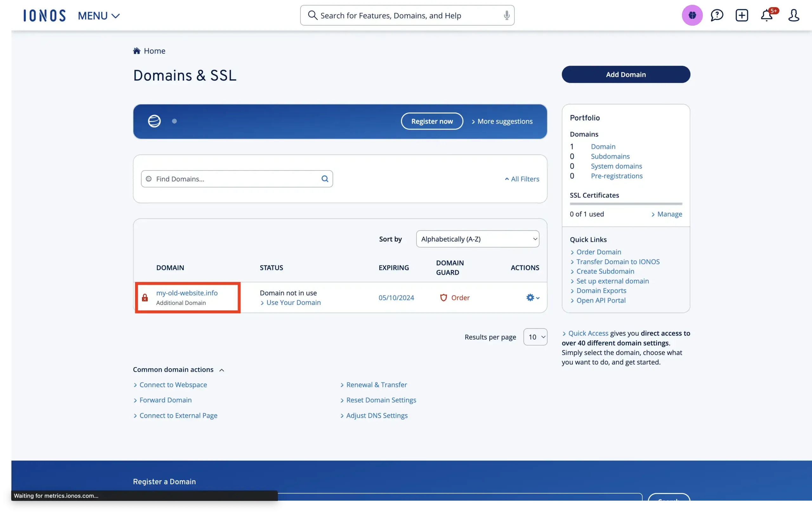Click the SSL Certificates usage bar
The width and height of the screenshot is (812, 514).
(x=625, y=204)
